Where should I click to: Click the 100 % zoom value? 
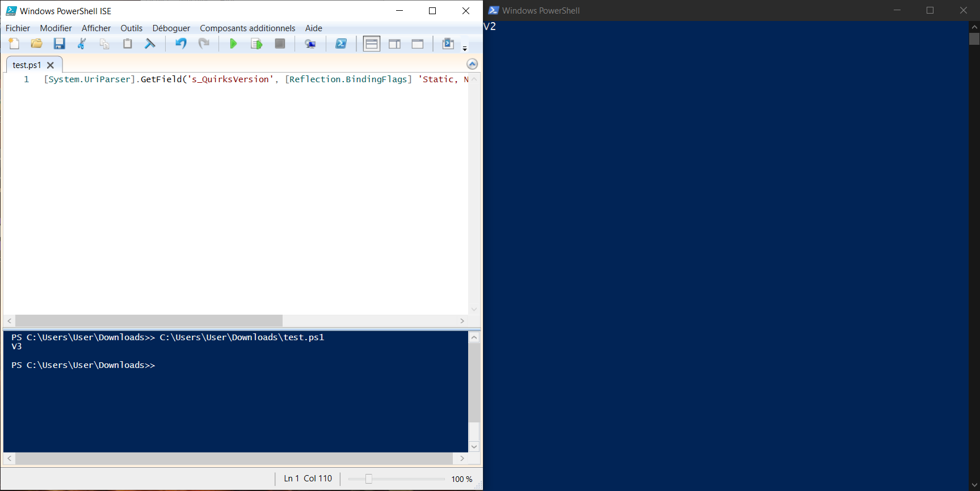(x=462, y=479)
